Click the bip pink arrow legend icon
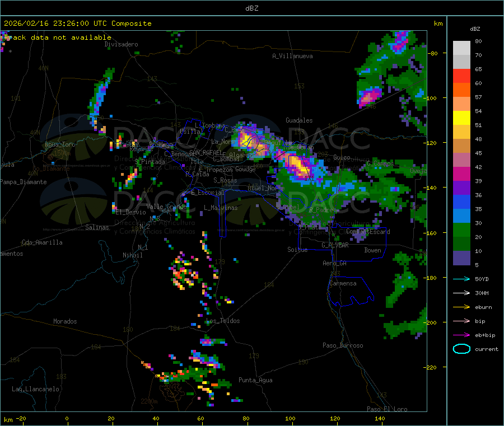The width and height of the screenshot is (504, 426). pos(461,321)
